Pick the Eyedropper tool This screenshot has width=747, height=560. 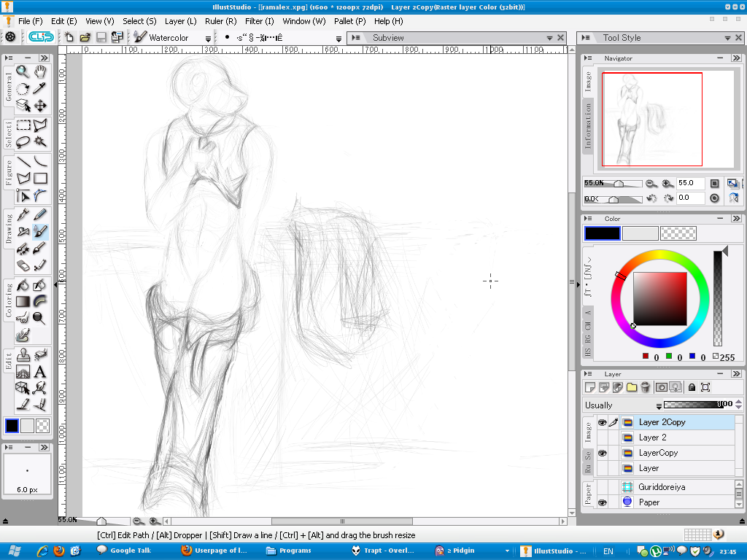click(x=40, y=88)
